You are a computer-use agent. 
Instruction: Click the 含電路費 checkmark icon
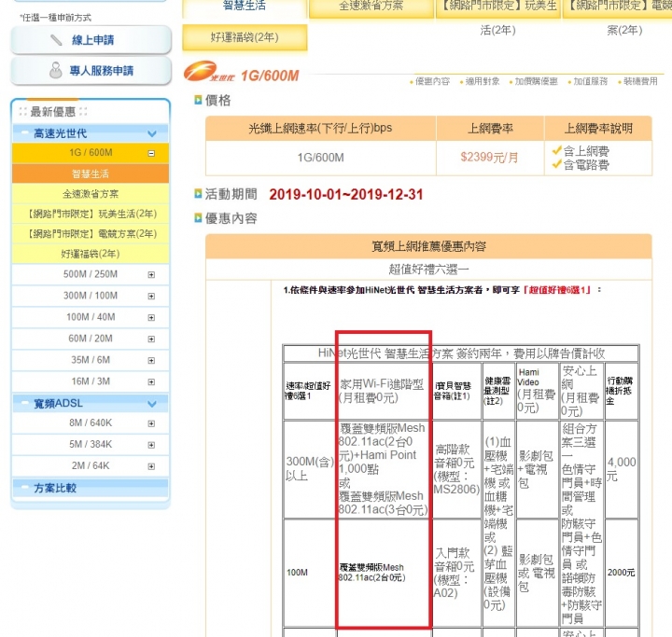556,163
